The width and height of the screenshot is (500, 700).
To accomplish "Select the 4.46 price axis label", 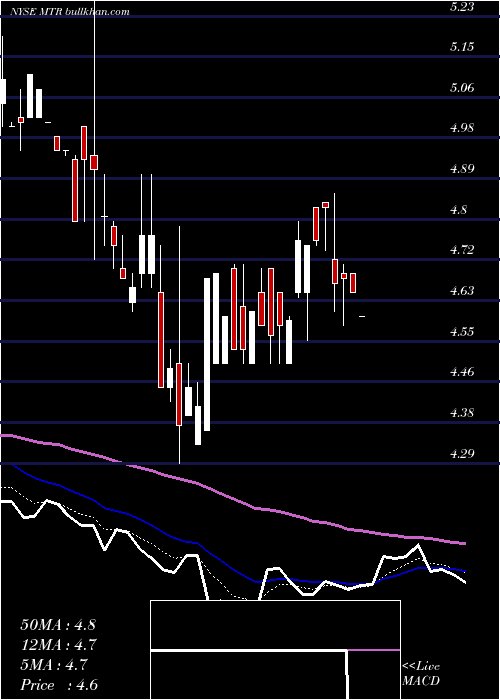I will [462, 372].
